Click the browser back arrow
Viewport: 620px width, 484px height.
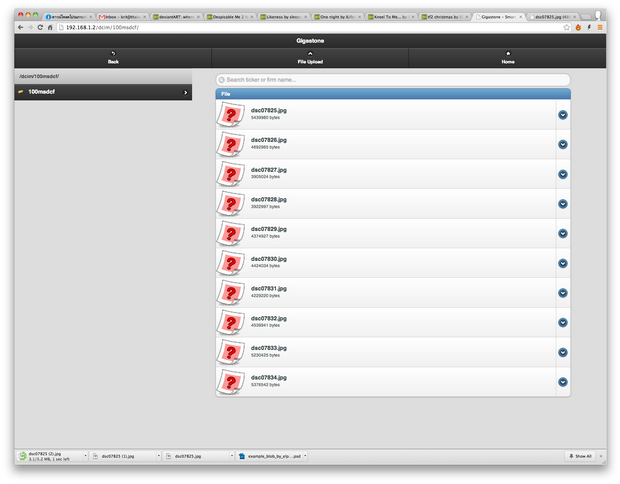coord(21,27)
